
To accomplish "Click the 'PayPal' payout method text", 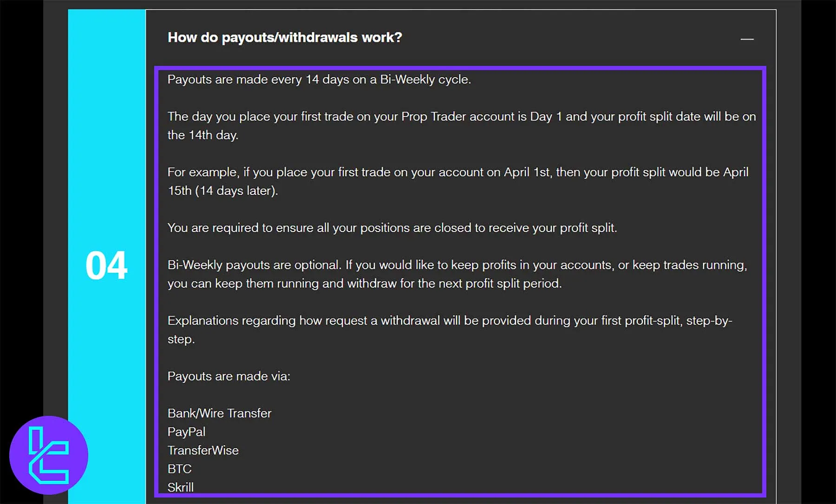I will tap(186, 432).
